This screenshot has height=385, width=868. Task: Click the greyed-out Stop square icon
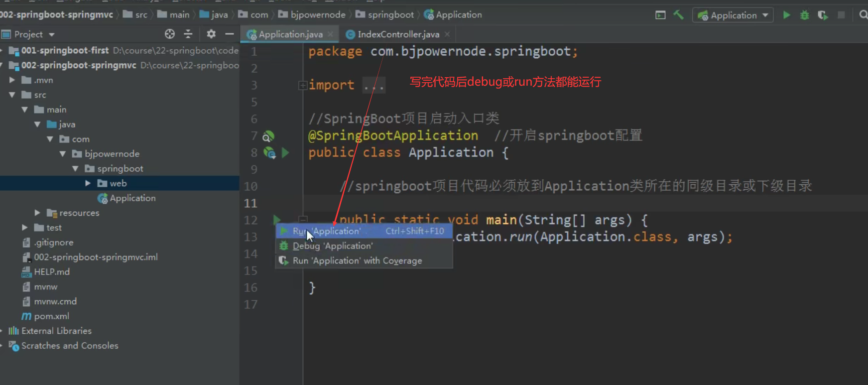pyautogui.click(x=841, y=15)
